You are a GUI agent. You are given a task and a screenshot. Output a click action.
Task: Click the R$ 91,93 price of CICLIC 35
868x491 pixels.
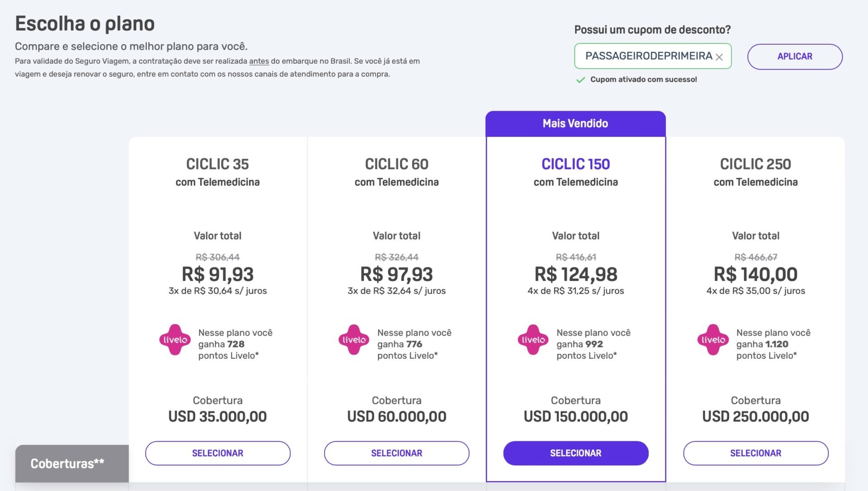(217, 274)
